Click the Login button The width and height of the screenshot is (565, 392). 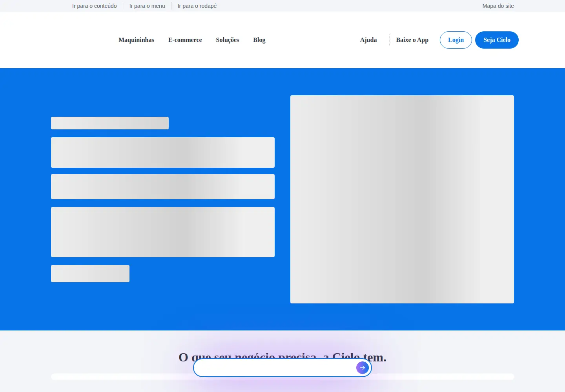point(456,40)
